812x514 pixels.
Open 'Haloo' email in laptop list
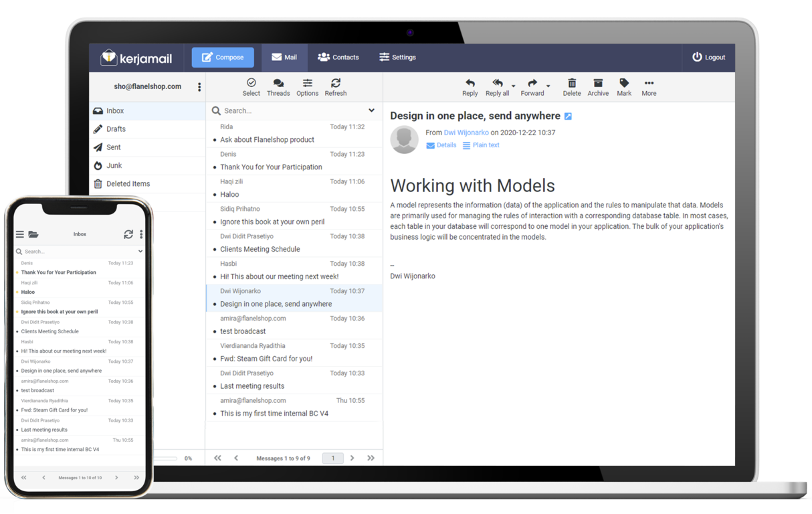pyautogui.click(x=294, y=188)
